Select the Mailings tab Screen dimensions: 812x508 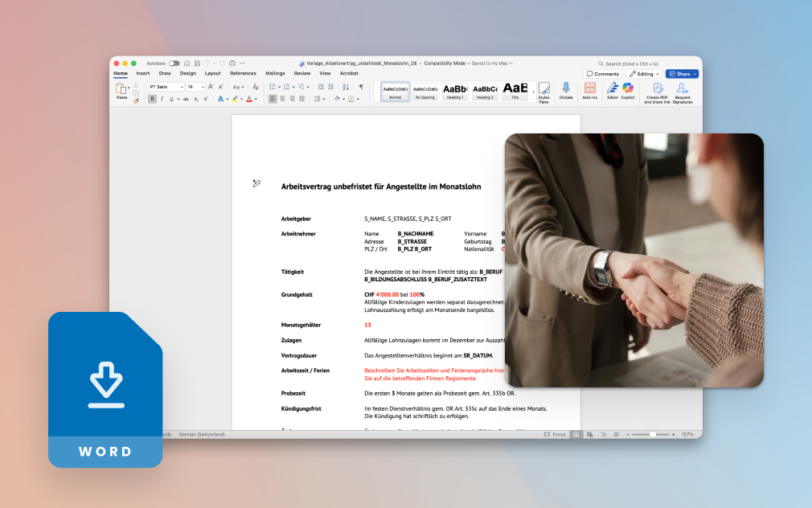(x=275, y=73)
